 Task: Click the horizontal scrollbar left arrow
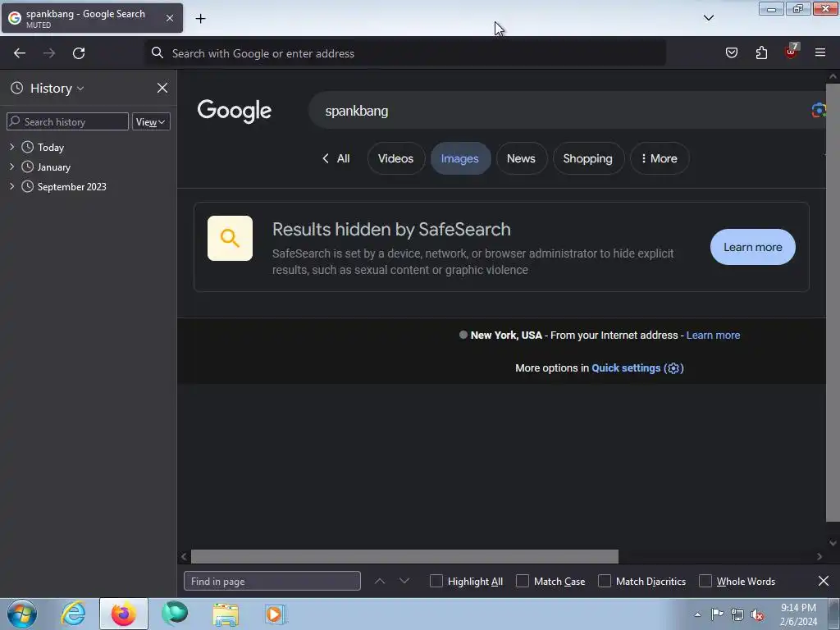[x=184, y=557]
